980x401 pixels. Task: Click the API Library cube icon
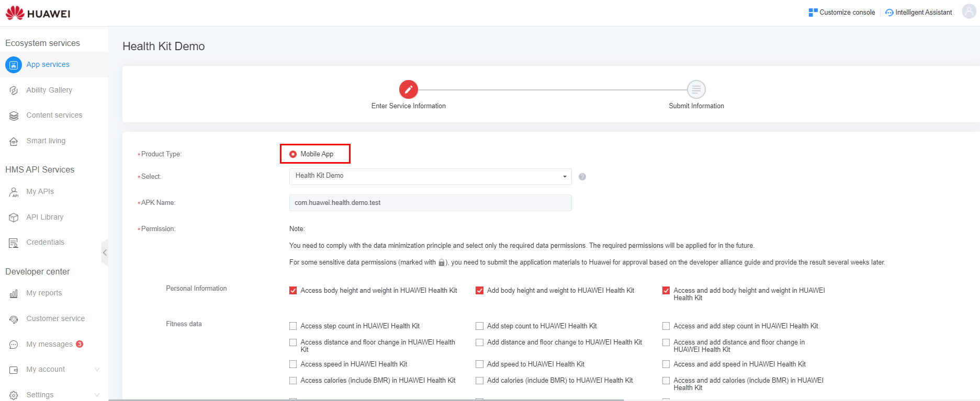click(x=14, y=217)
